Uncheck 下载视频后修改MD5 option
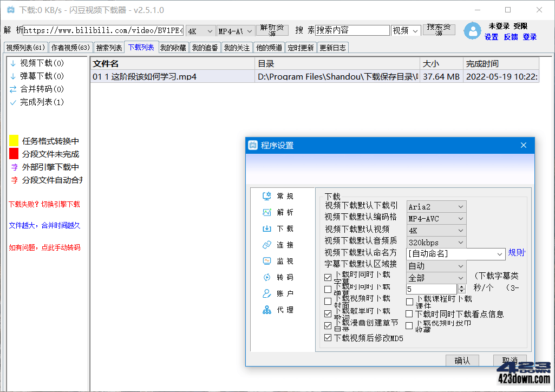 [x=328, y=336]
